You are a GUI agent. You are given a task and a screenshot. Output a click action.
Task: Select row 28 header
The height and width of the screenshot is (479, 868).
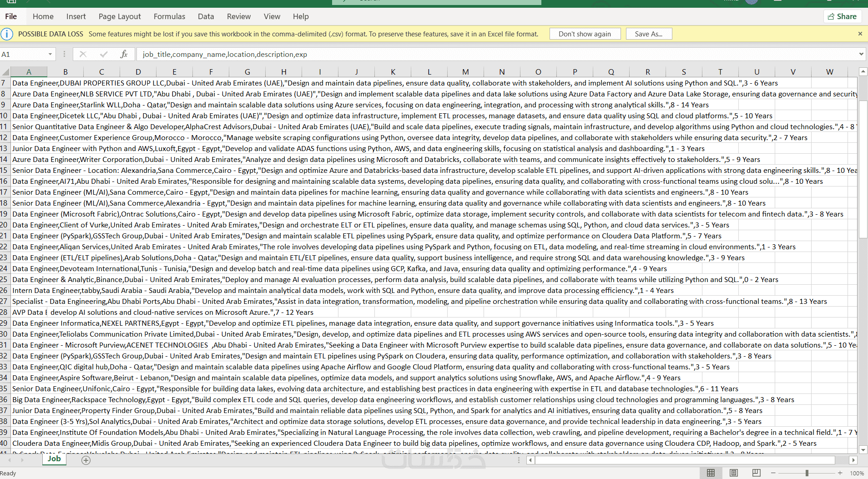(5, 312)
